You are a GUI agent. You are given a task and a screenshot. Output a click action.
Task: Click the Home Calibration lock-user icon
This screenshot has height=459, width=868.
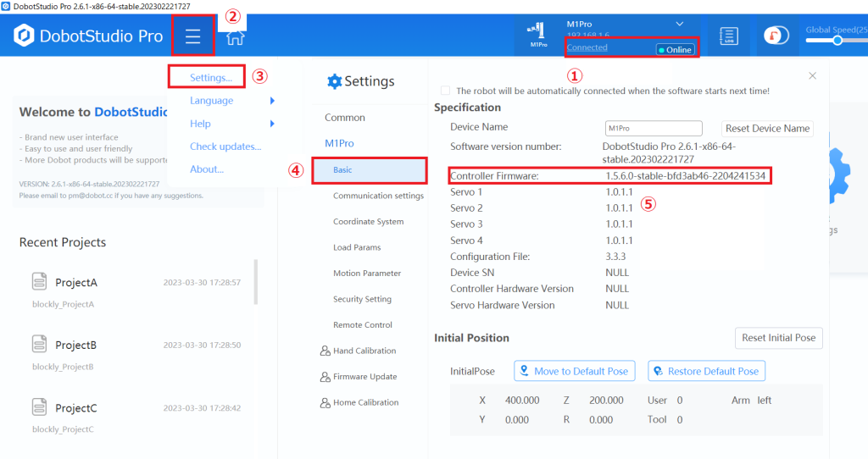[325, 402]
